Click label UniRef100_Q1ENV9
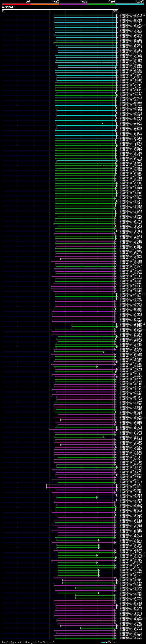This screenshot has height=644, width=146. click(131, 125)
